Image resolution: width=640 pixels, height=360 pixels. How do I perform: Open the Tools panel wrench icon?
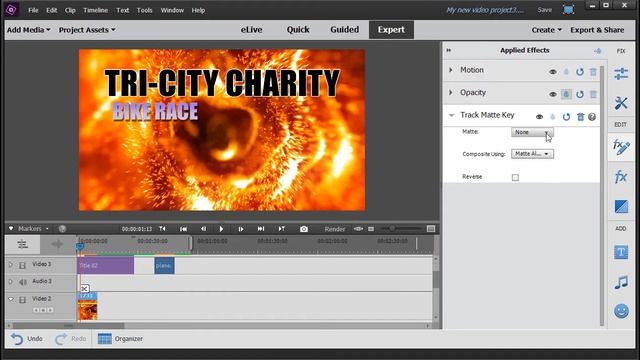[621, 103]
